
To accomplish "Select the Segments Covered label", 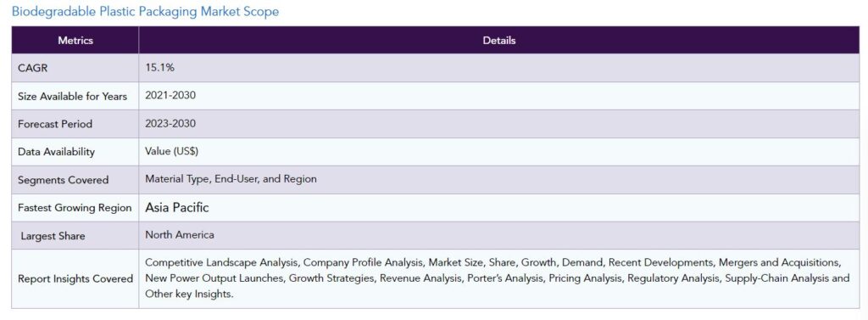I will (x=63, y=180).
